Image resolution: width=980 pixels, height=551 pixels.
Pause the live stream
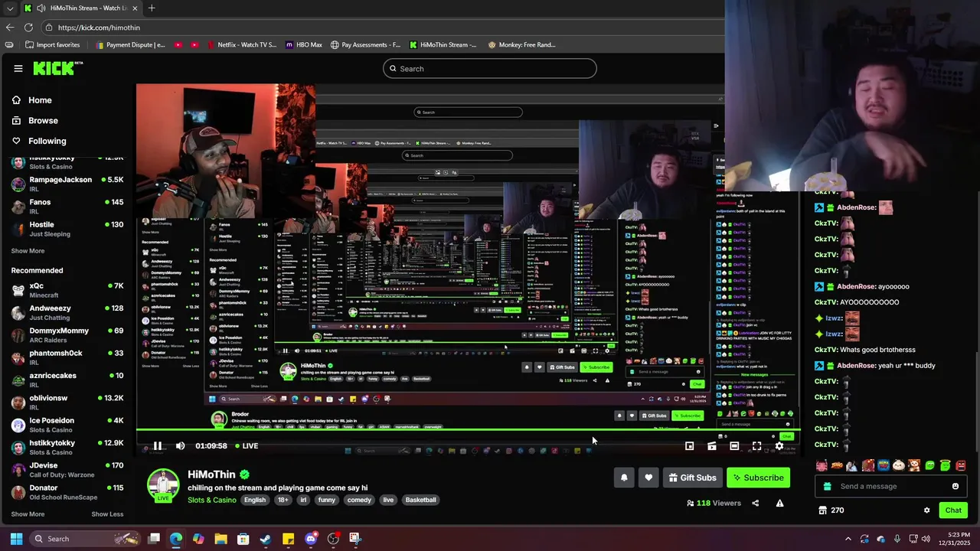coord(157,446)
